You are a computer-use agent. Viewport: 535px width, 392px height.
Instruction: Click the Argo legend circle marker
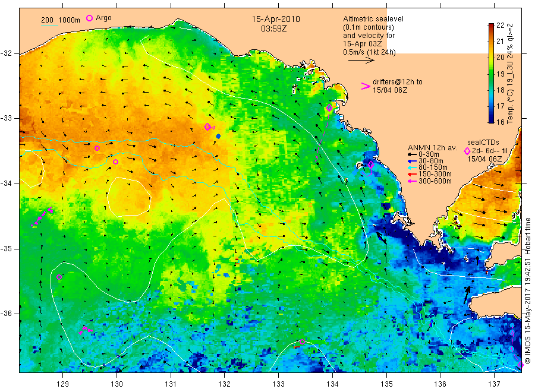[89, 18]
